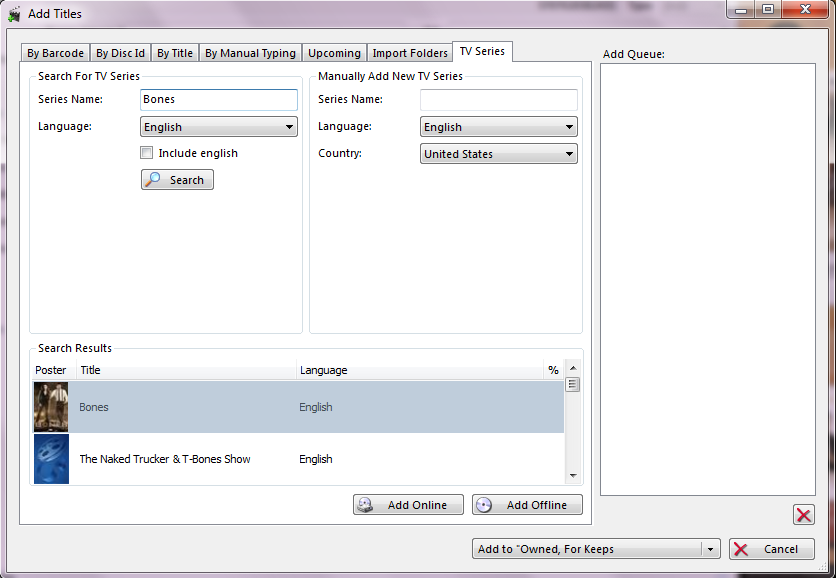Open the Import Folders tab
This screenshot has width=836, height=578.
[x=410, y=53]
